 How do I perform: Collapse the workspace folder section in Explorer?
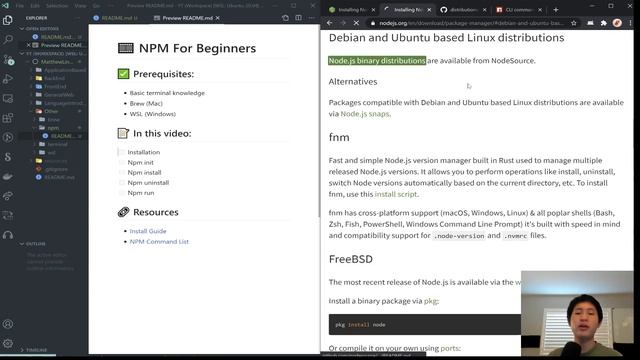click(53, 53)
